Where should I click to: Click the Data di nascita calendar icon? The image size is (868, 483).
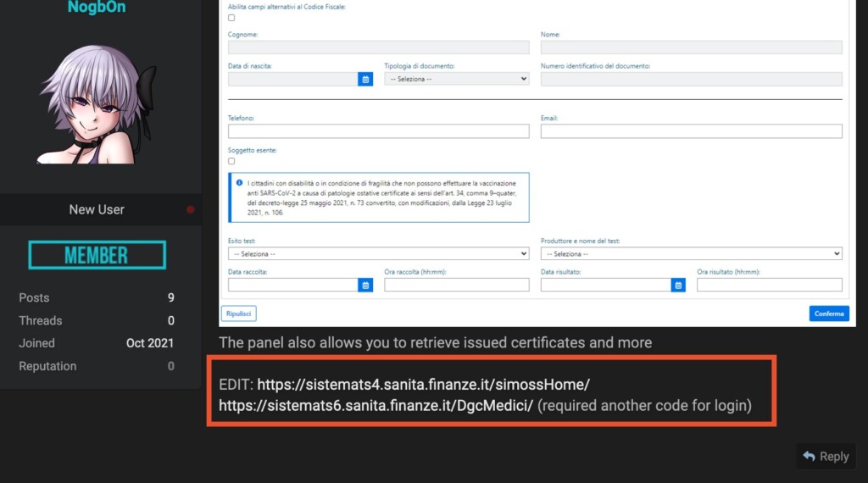365,79
